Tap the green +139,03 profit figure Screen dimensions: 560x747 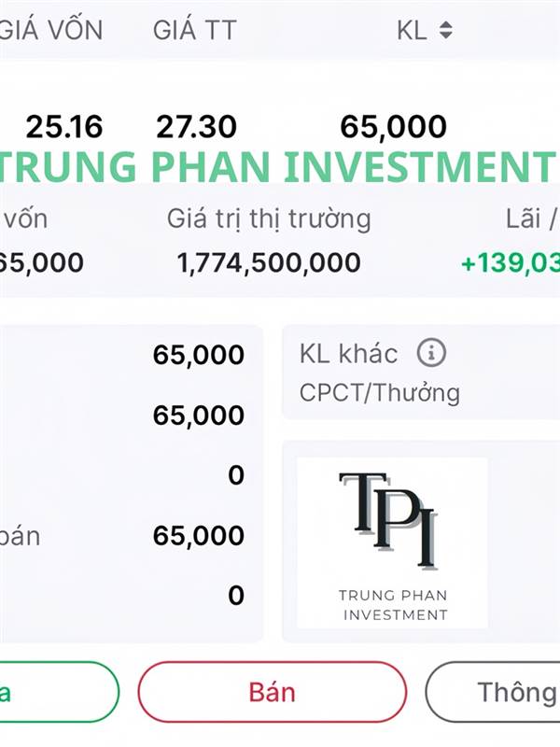510,262
